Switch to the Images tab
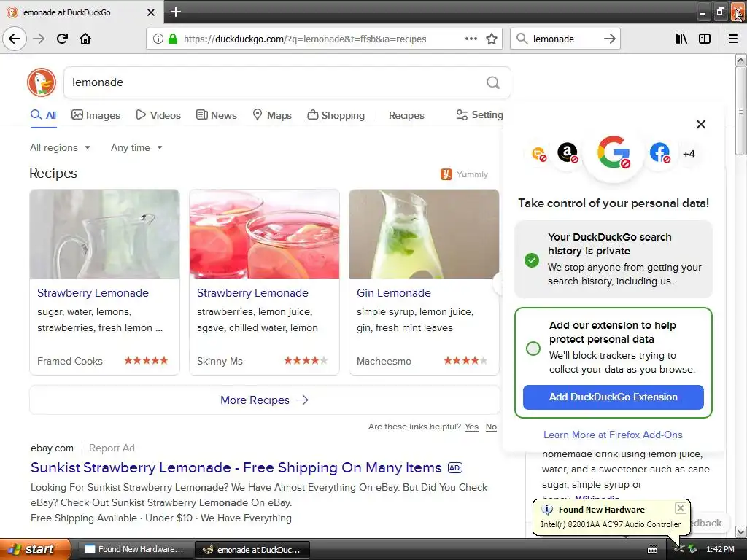747x560 pixels. (96, 115)
